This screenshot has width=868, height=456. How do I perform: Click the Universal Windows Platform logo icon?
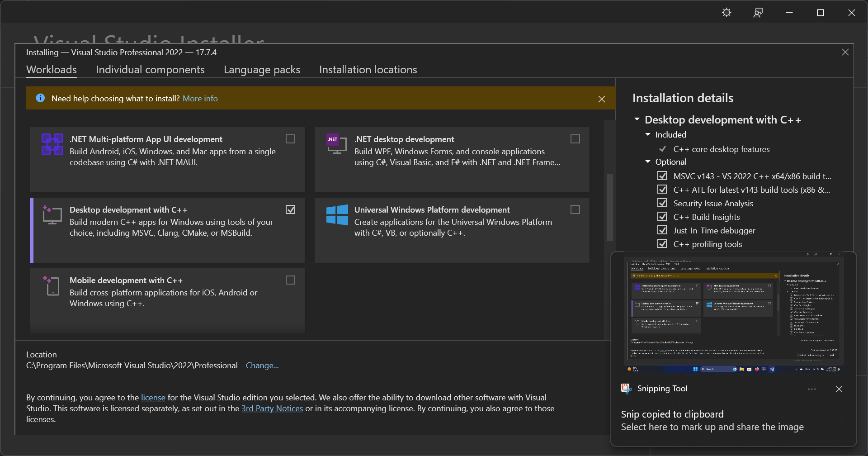pyautogui.click(x=337, y=215)
